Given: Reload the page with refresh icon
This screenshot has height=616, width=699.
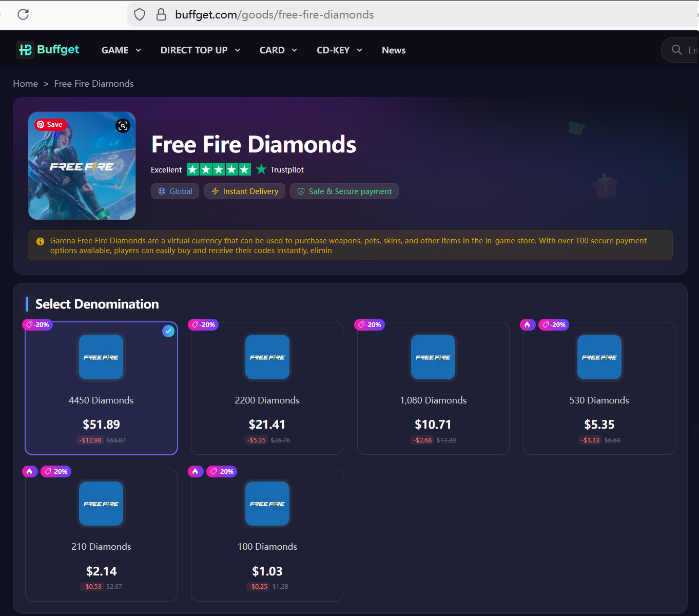Looking at the screenshot, I should coord(23,14).
